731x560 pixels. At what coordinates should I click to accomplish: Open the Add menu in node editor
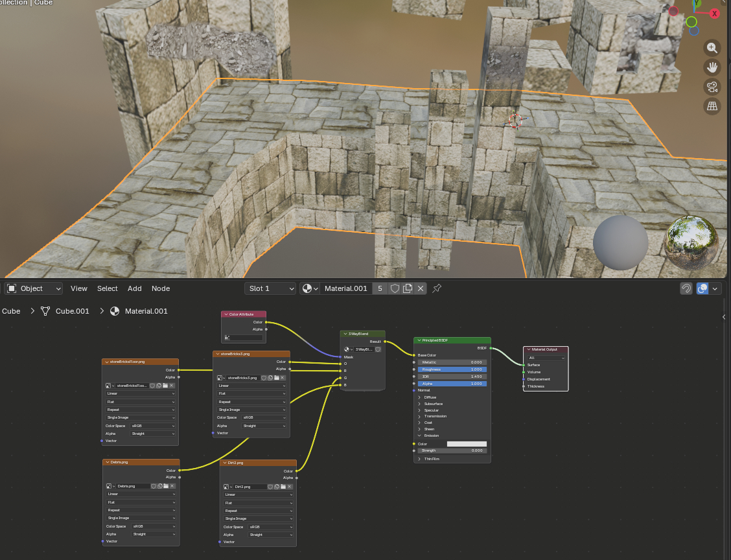coord(134,288)
